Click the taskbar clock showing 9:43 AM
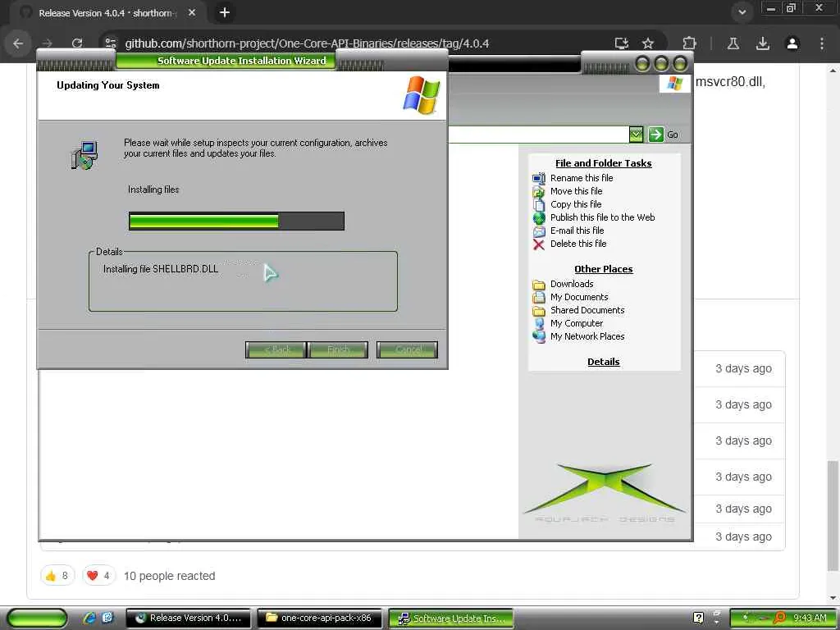This screenshot has width=840, height=630. pyautogui.click(x=810, y=618)
